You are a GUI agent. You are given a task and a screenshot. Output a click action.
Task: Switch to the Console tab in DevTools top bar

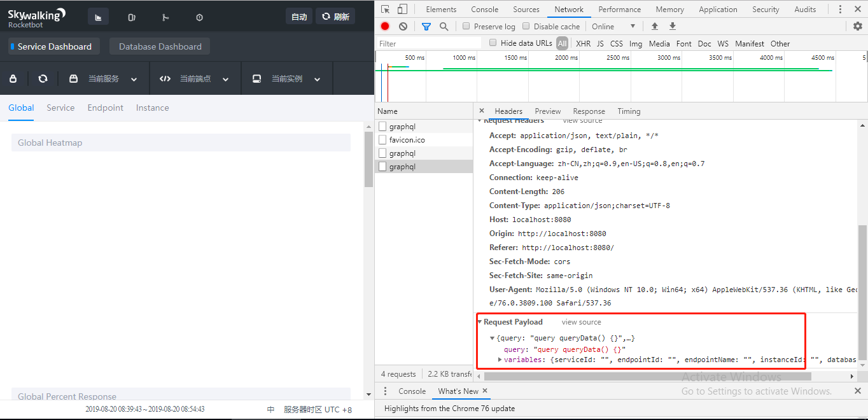coord(485,9)
